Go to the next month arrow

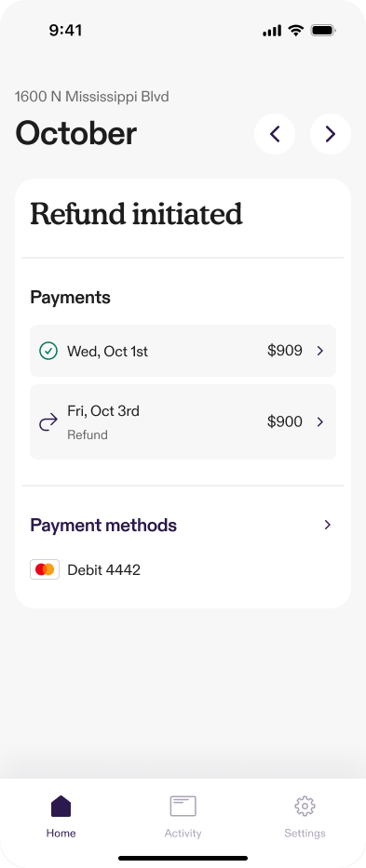331,134
